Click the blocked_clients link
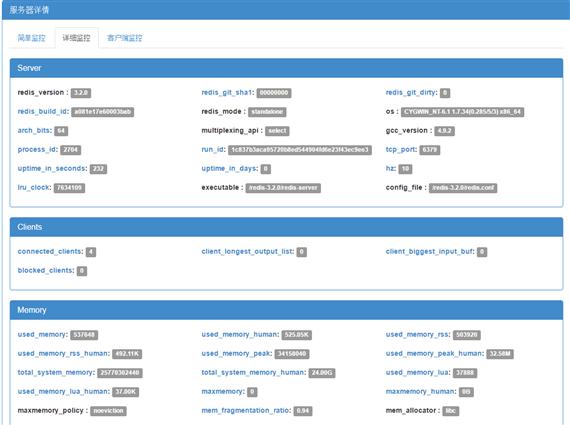The image size is (570, 425). coord(46,270)
